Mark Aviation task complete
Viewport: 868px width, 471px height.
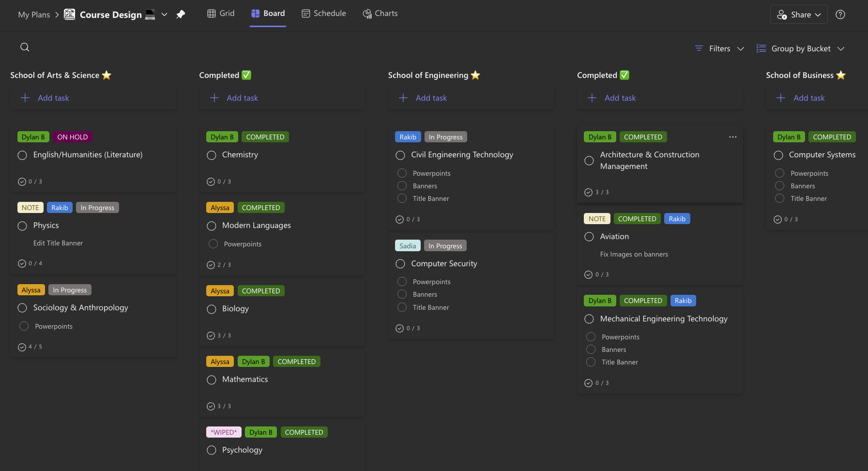tap(589, 237)
